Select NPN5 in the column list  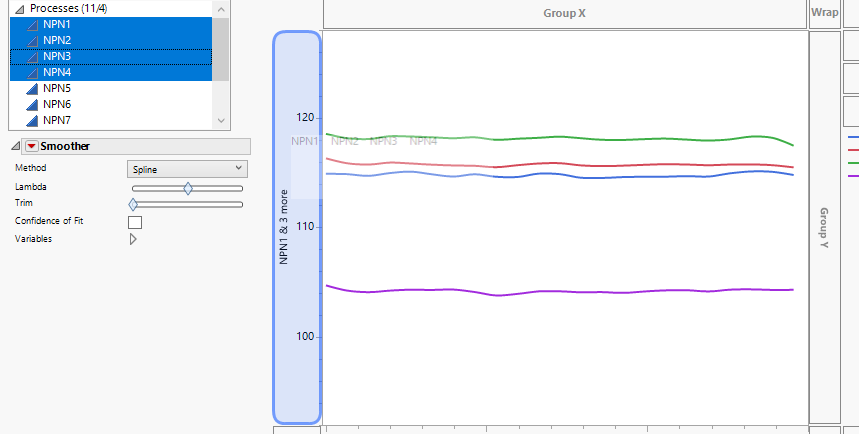point(111,89)
